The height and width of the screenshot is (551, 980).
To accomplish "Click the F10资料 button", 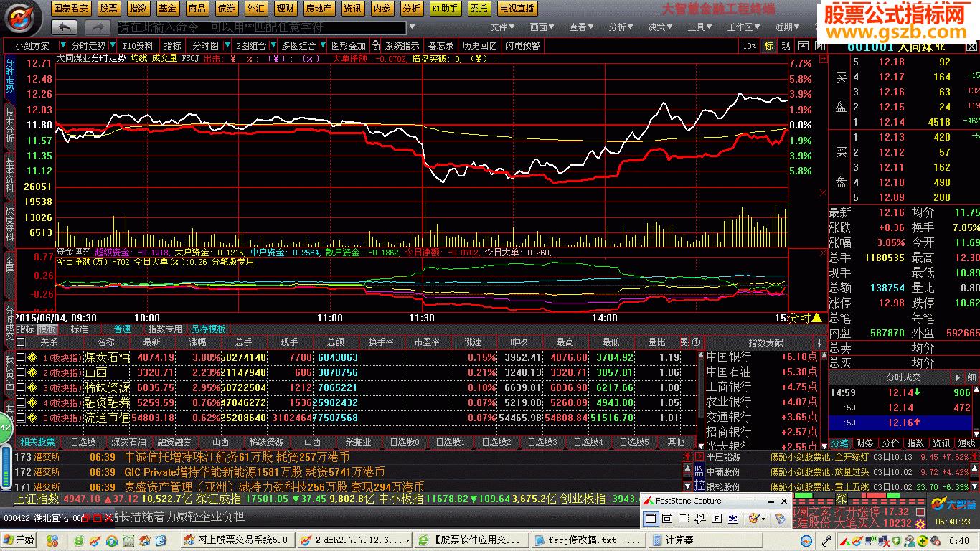I will [x=138, y=45].
